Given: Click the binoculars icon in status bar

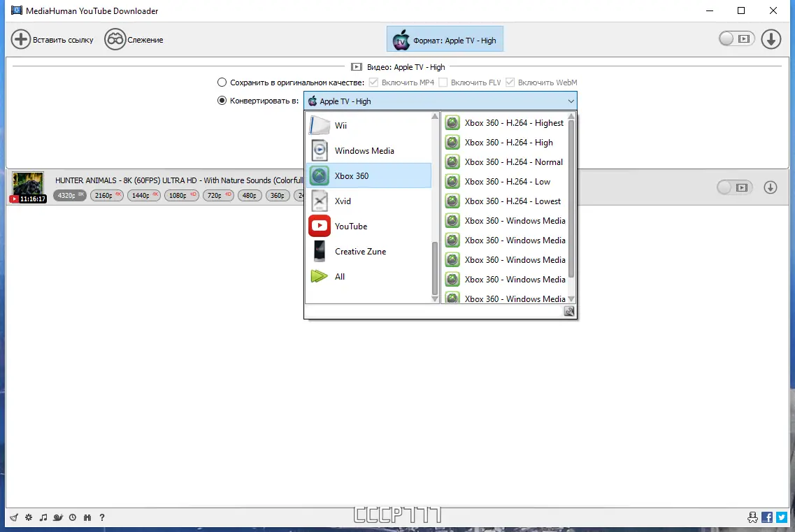Looking at the screenshot, I should coord(87,517).
